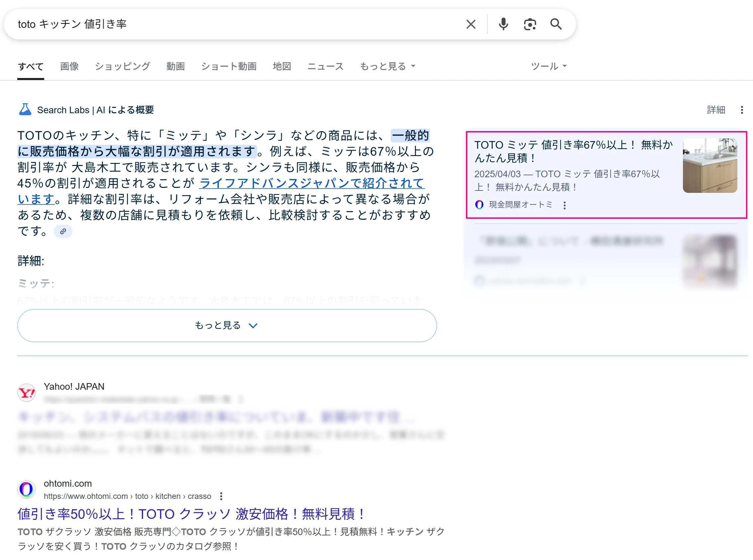Click 詳細 link at top right of AI overview
This screenshot has height=560, width=753.
tap(716, 110)
